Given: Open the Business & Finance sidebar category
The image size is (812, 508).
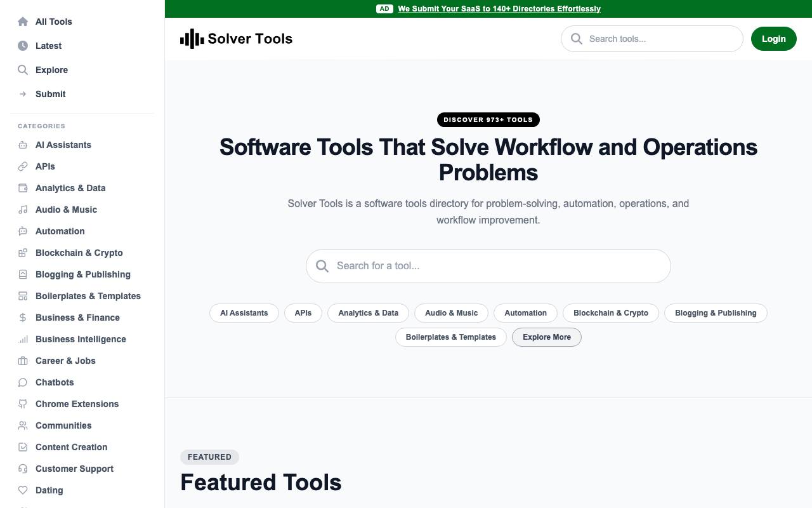Looking at the screenshot, I should [x=82, y=317].
